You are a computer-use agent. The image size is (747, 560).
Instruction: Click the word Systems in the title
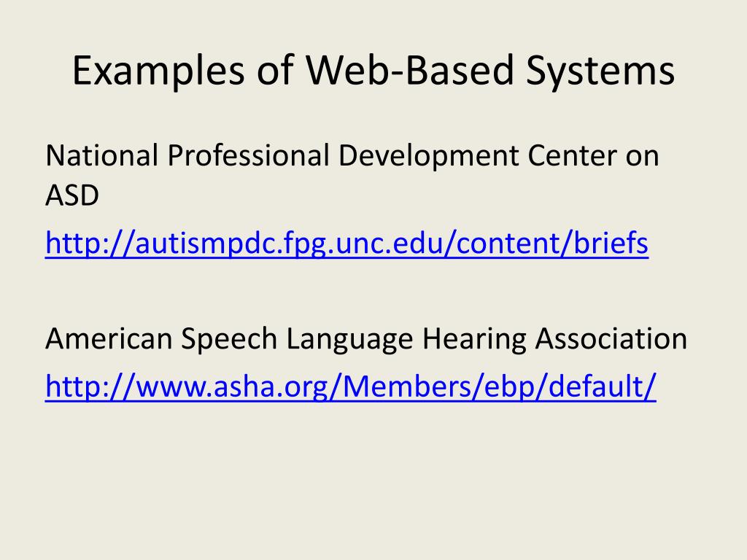[x=600, y=71]
